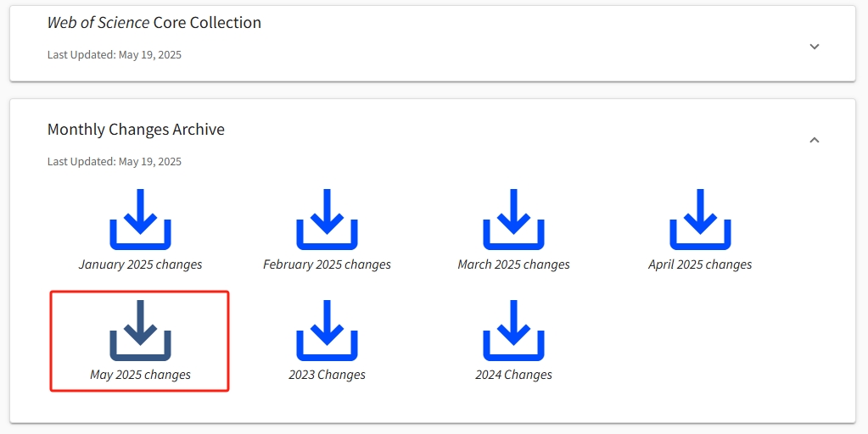
Task: Open the "April 2025 changes" text link
Action: click(x=700, y=264)
